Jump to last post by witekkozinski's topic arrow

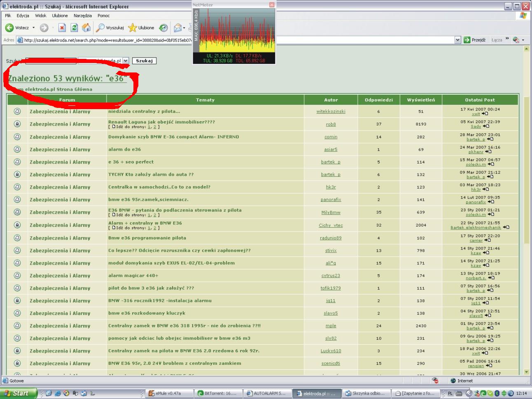pyautogui.click(x=485, y=114)
